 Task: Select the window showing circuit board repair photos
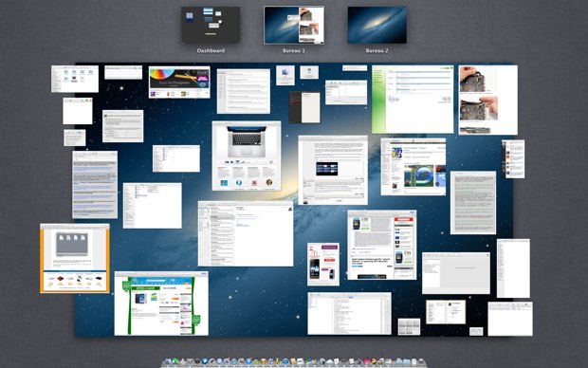click(487, 100)
